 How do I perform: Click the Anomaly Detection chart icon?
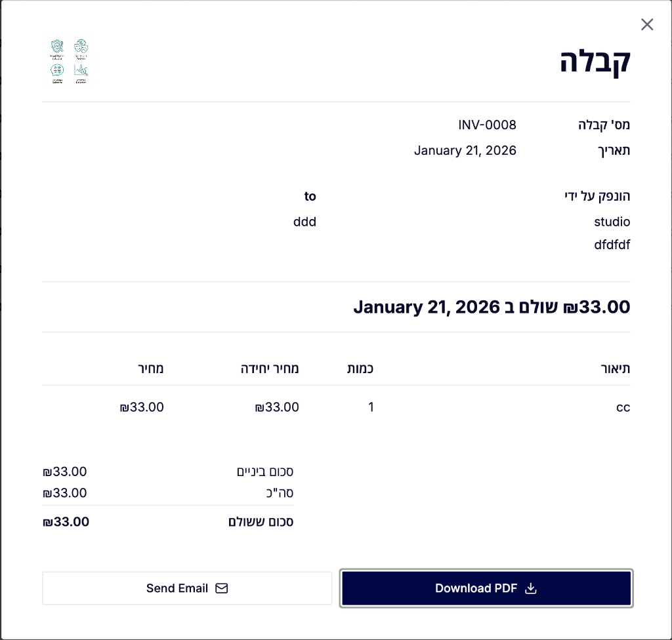(x=81, y=70)
